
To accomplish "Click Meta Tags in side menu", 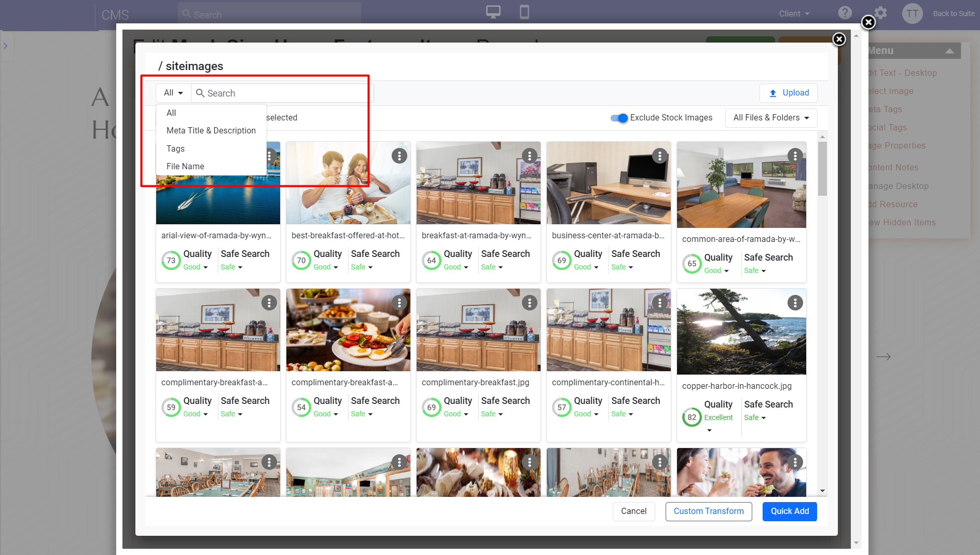I will click(x=886, y=110).
